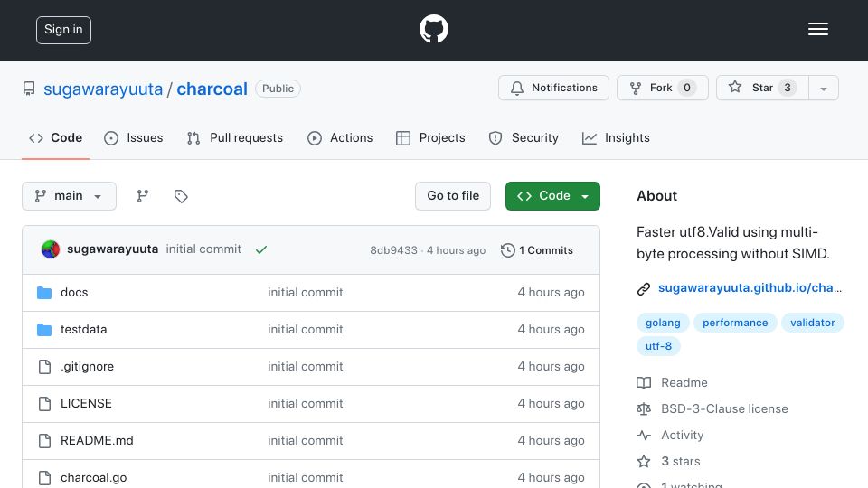
Task: Open the charcoal.go file name
Action: (x=93, y=477)
